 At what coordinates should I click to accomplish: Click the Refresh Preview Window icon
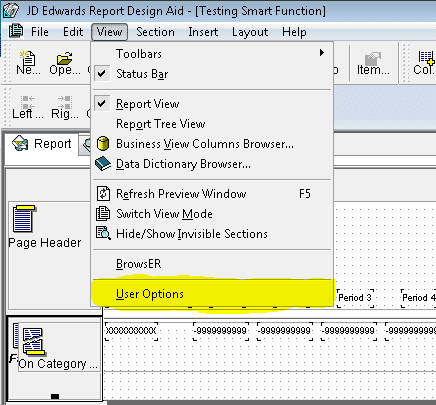pyautogui.click(x=103, y=193)
